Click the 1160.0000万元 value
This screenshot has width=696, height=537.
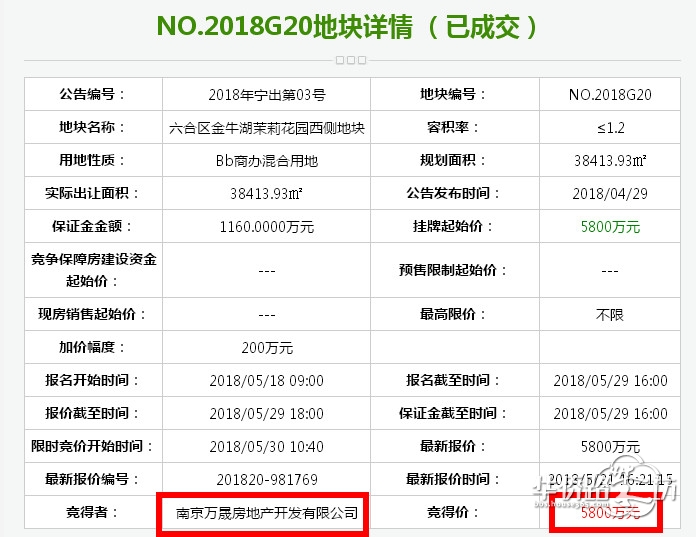click(x=267, y=227)
